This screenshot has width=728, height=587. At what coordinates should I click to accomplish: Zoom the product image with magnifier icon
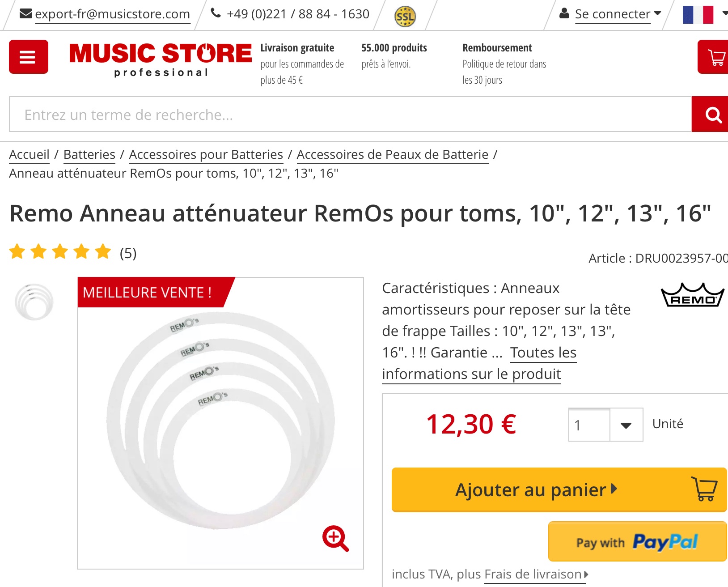tap(335, 538)
